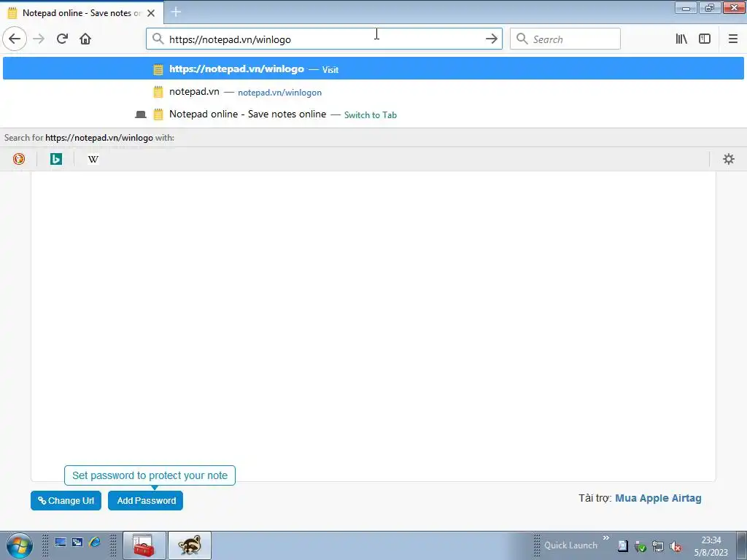
Task: Choose notepad.vn/winlogon suggestion
Action: coord(373,91)
